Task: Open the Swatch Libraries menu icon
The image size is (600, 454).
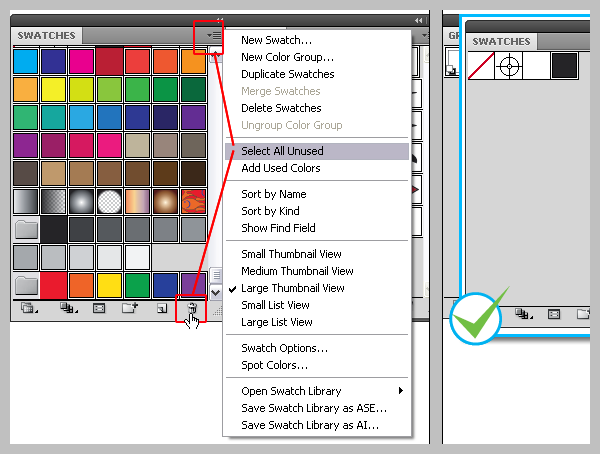Action: pos(29,308)
